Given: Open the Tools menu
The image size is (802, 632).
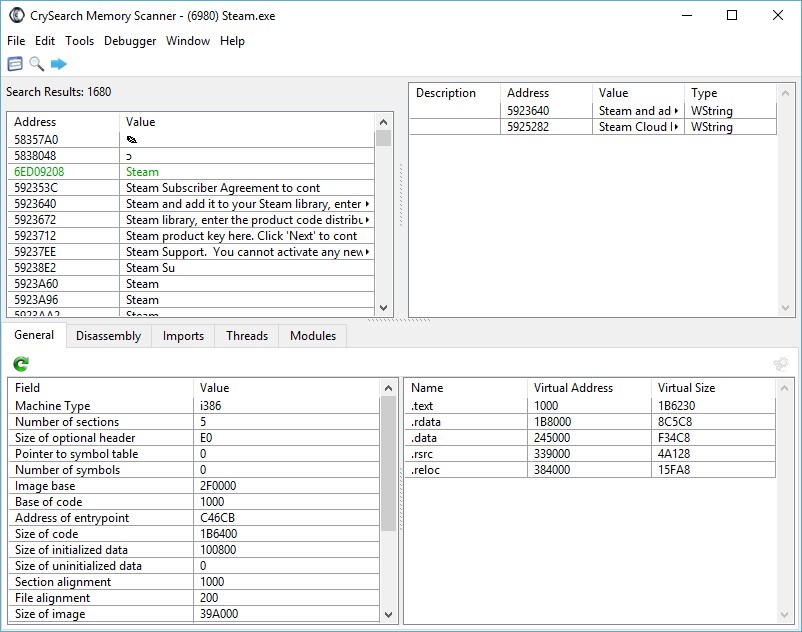Looking at the screenshot, I should click(x=79, y=41).
